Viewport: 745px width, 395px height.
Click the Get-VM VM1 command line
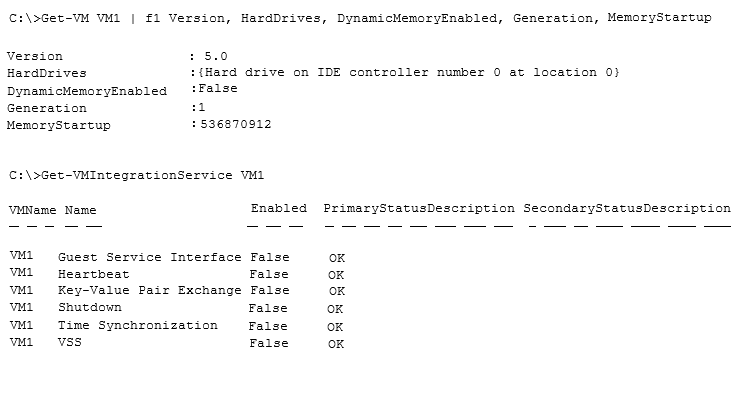click(360, 19)
